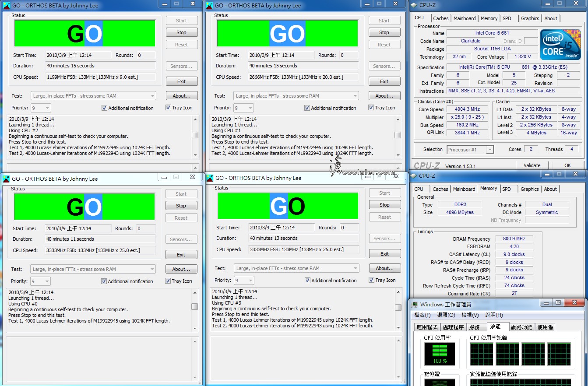This screenshot has width=588, height=386.
Task: Click Exit in ORTHOS CPU #0 window
Action: 181,255
